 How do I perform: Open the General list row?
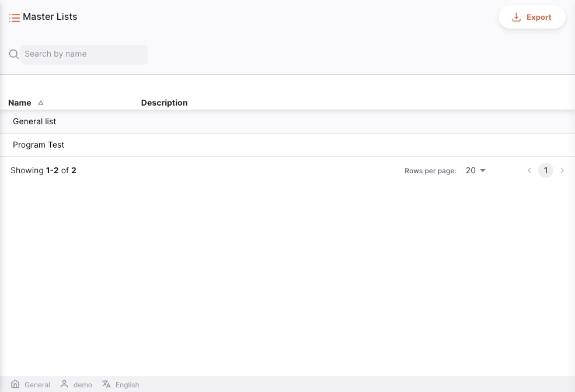point(34,121)
